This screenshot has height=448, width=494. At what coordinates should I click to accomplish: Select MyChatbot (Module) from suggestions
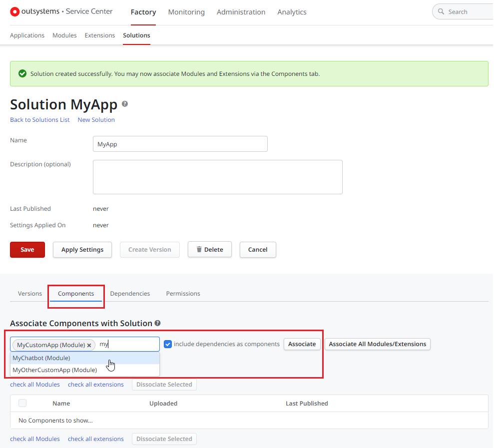click(41, 358)
